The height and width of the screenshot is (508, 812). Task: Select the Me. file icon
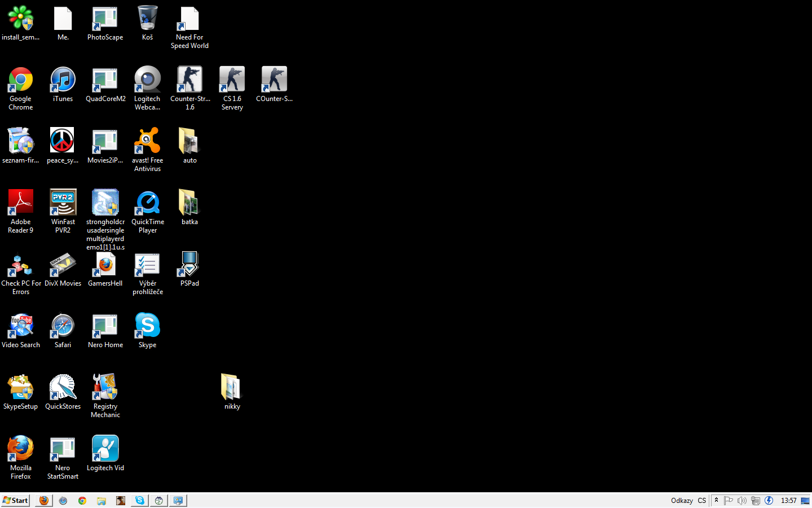(x=63, y=19)
